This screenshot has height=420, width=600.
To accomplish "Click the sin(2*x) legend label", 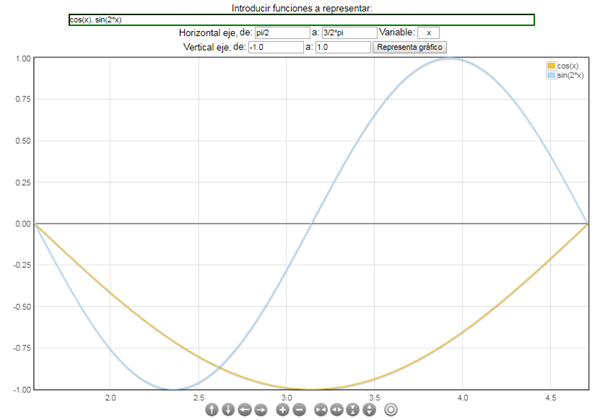I will point(571,75).
